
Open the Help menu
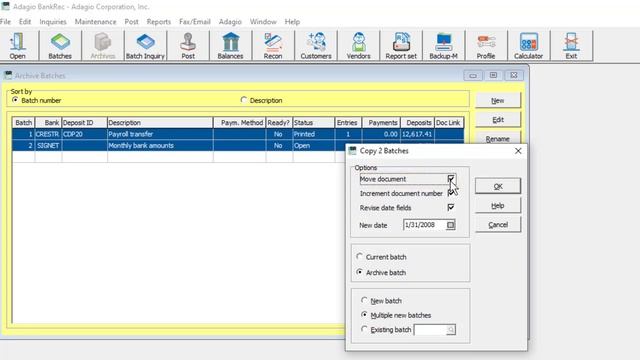coord(292,22)
